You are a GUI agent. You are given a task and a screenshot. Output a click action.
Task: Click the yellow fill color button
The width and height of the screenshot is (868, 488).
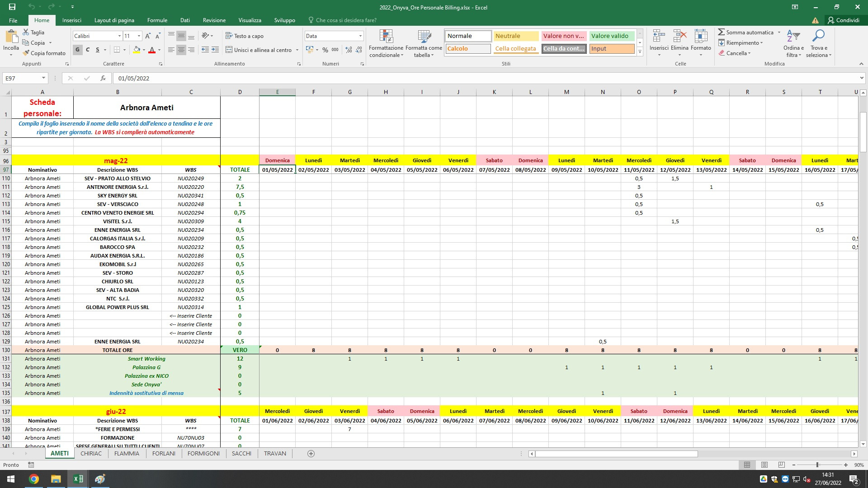137,50
